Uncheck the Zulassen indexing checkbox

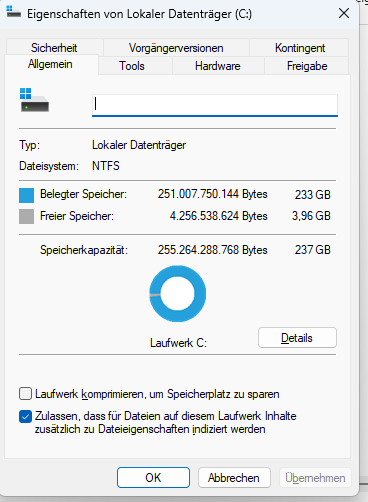pyautogui.click(x=26, y=416)
